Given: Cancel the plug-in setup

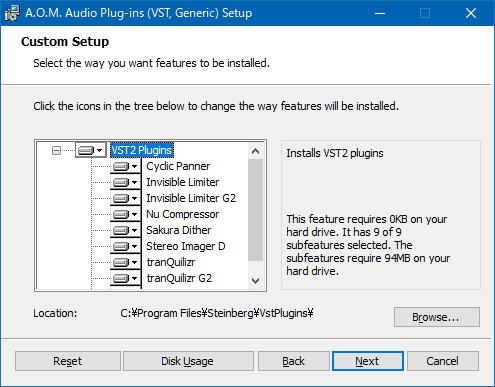Looking at the screenshot, I should click(x=443, y=361).
